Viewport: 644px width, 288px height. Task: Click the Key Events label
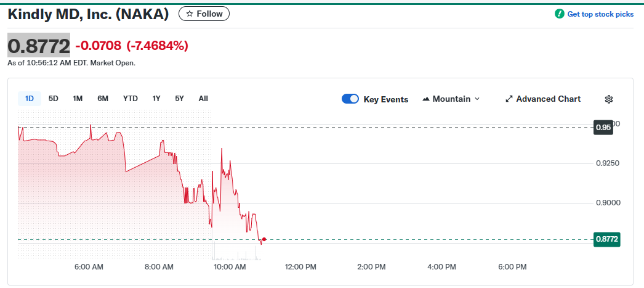click(x=386, y=99)
